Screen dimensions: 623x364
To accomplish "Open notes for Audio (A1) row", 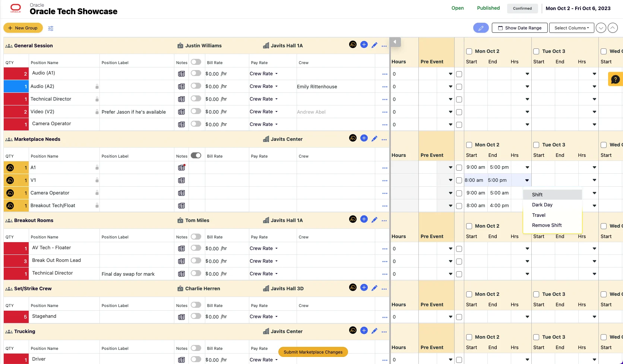I will coord(181,74).
